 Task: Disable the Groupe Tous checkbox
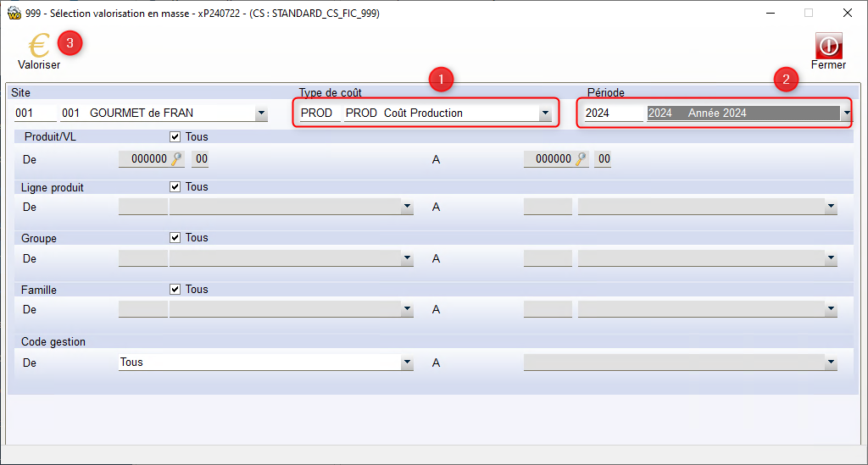tap(175, 238)
